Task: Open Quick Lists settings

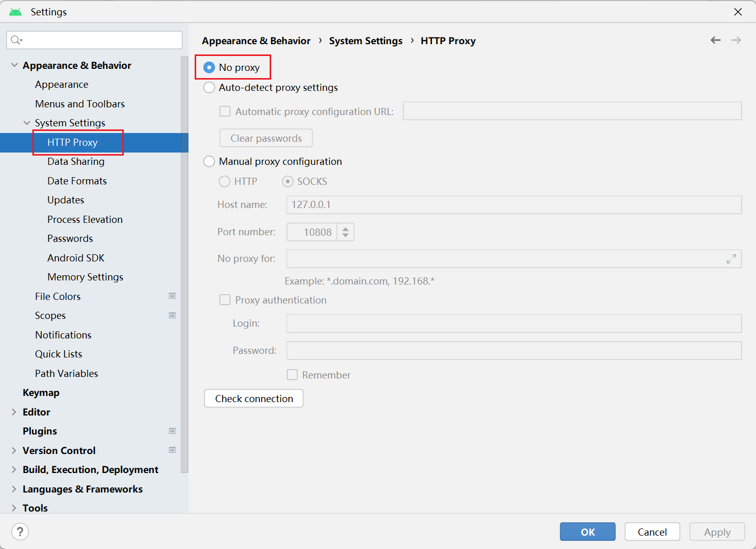Action: pos(59,354)
